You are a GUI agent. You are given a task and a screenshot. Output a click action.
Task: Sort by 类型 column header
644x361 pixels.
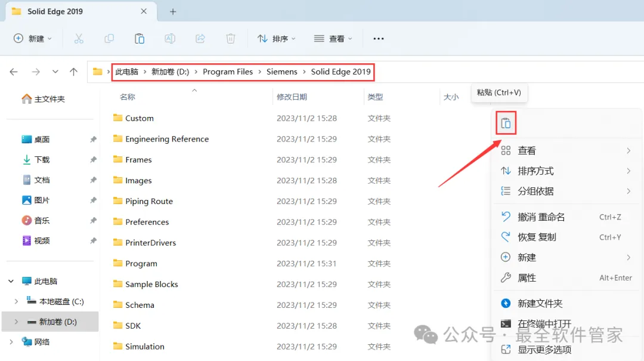pyautogui.click(x=375, y=97)
